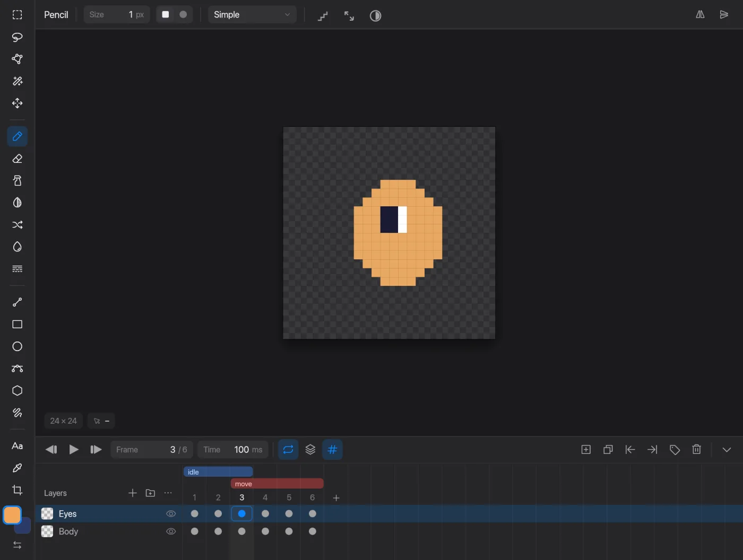Choose the round brush shape
This screenshot has width=743, height=560.
[x=183, y=15]
